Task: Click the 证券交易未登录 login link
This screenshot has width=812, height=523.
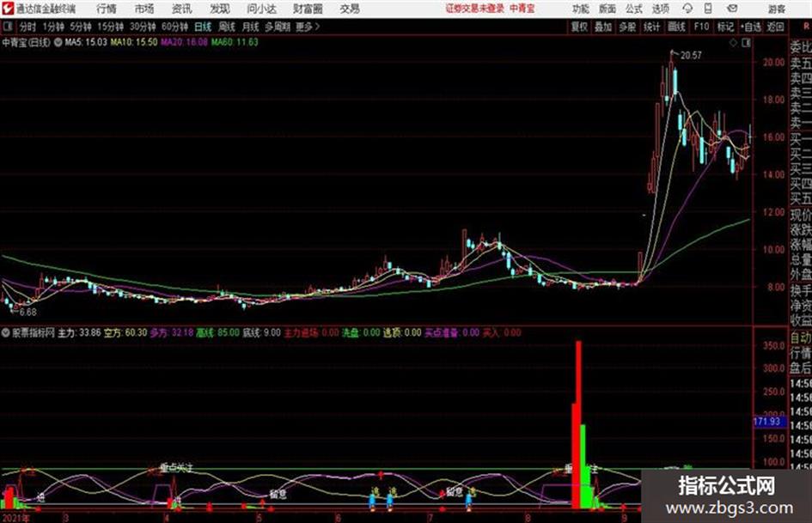Action: (x=474, y=9)
